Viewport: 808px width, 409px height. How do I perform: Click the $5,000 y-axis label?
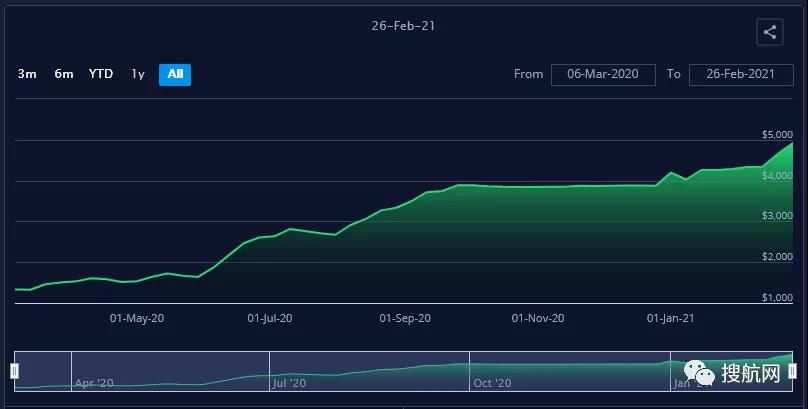click(777, 134)
